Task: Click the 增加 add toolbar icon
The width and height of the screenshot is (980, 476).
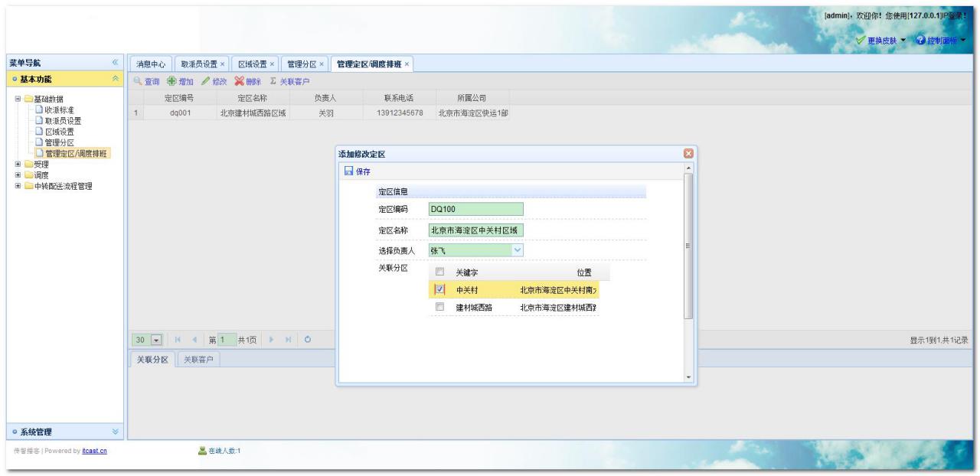Action: click(171, 82)
